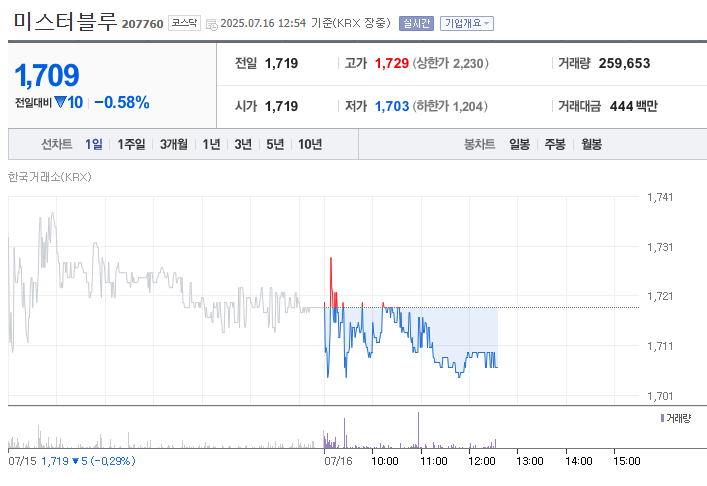Click the 14:00 time axis label
This screenshot has width=707, height=486.
pyautogui.click(x=578, y=461)
